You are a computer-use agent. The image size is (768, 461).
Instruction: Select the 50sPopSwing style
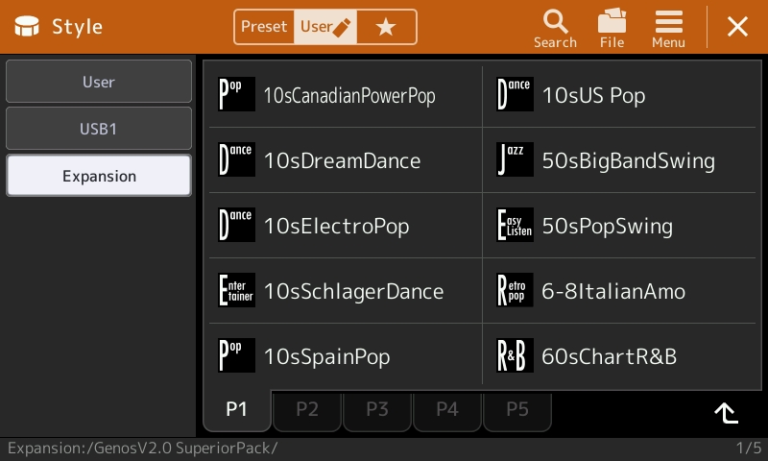tap(620, 225)
